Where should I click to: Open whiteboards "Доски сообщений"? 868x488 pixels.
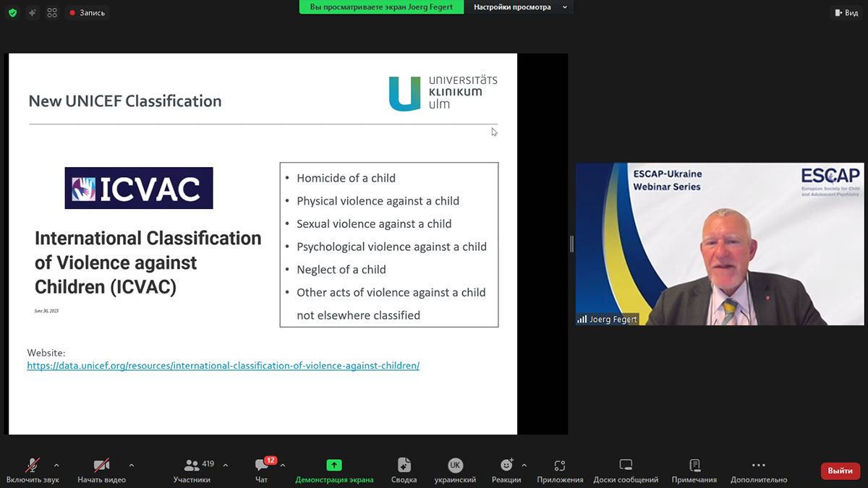tap(626, 471)
